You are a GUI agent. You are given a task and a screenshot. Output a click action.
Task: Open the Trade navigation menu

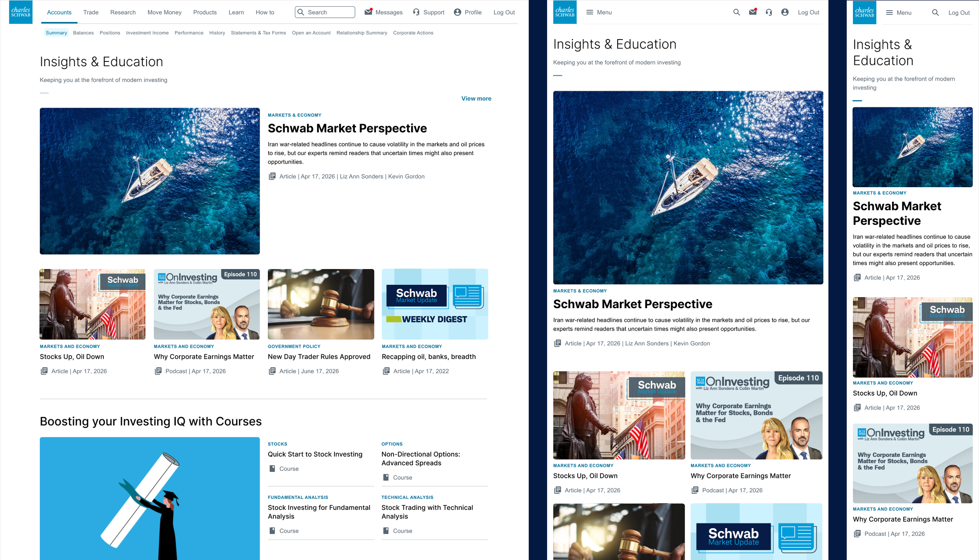click(90, 12)
